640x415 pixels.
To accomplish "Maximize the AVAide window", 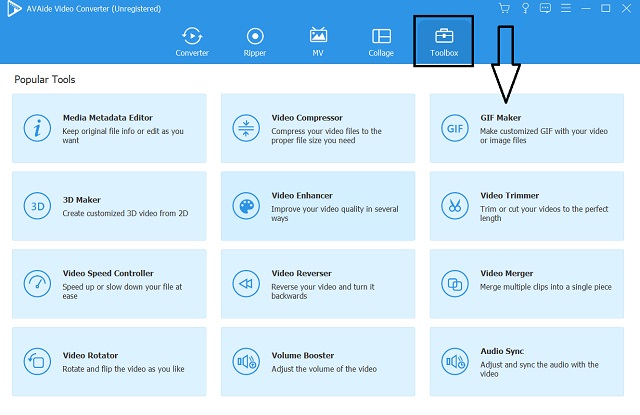I will [x=606, y=8].
